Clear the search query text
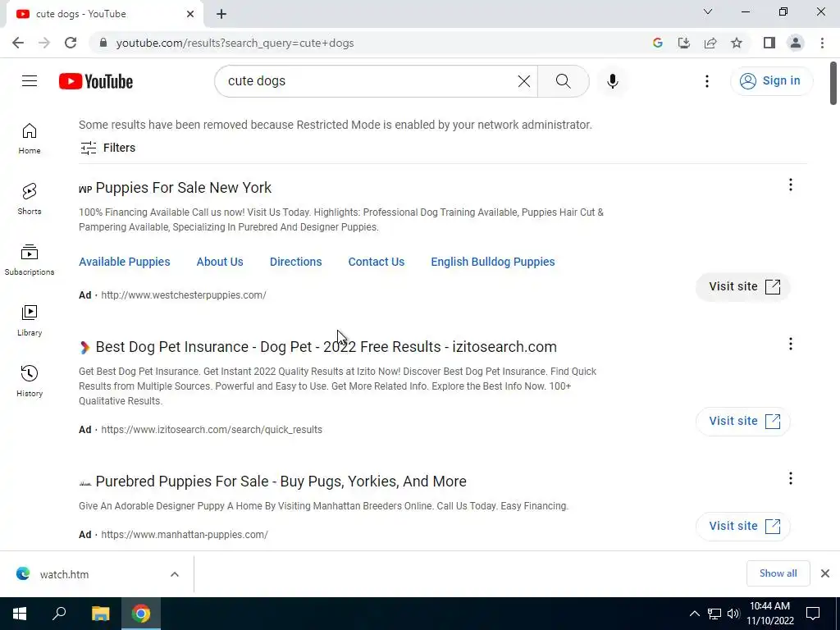840x630 pixels. click(x=523, y=81)
